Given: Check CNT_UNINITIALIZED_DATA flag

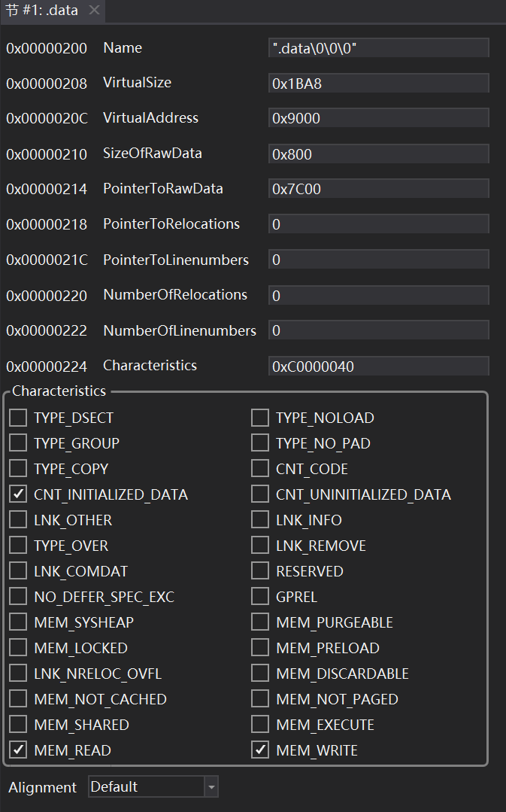Looking at the screenshot, I should [x=260, y=494].
